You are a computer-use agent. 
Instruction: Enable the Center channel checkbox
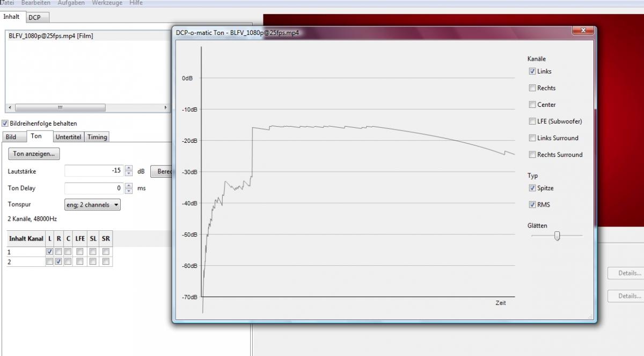coord(532,105)
